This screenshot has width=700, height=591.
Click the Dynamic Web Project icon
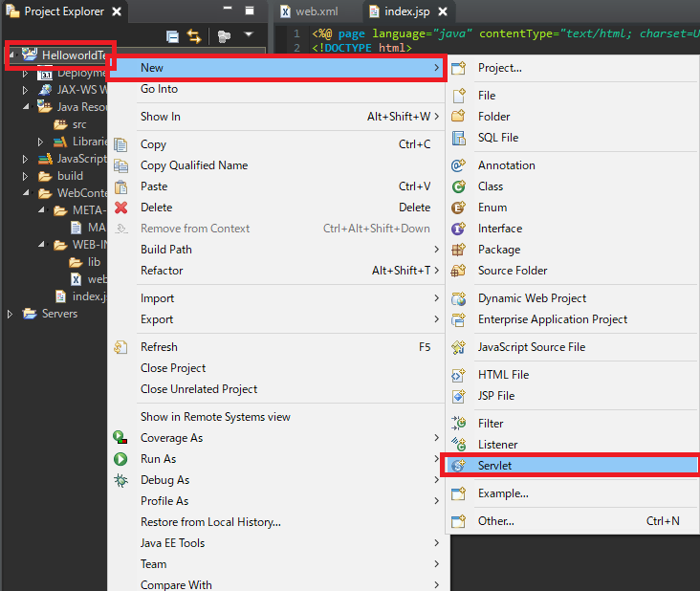pyautogui.click(x=458, y=298)
